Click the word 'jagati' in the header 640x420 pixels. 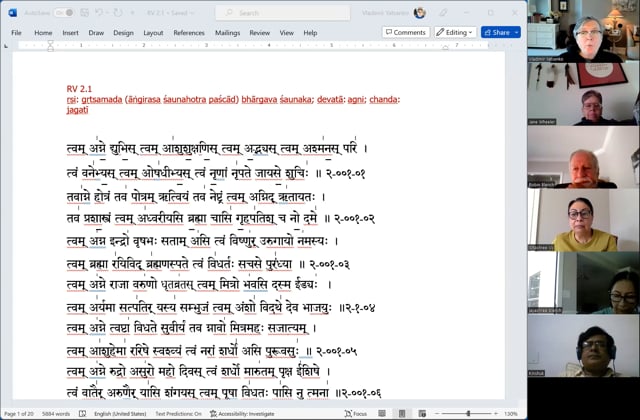coord(77,110)
